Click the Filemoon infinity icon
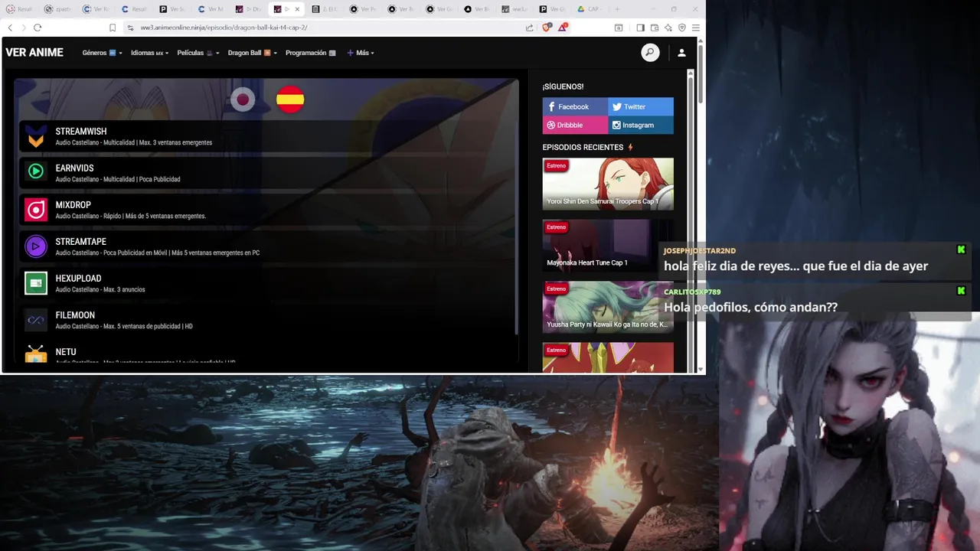 (x=36, y=320)
